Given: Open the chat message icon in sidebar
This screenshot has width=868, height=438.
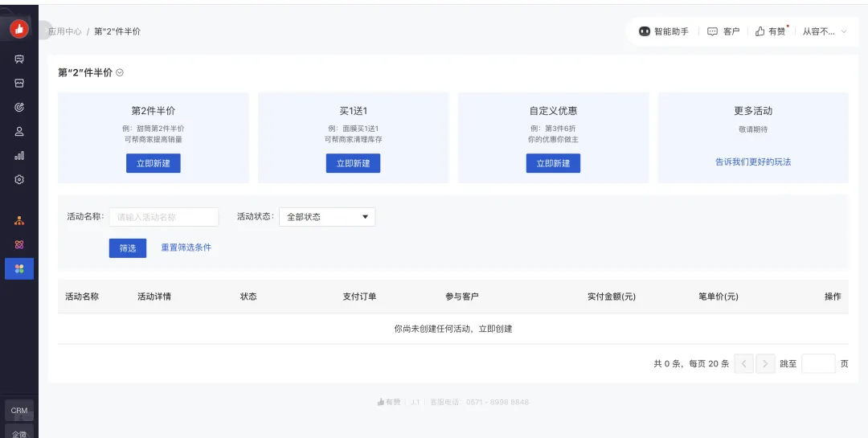Looking at the screenshot, I should click(19, 59).
